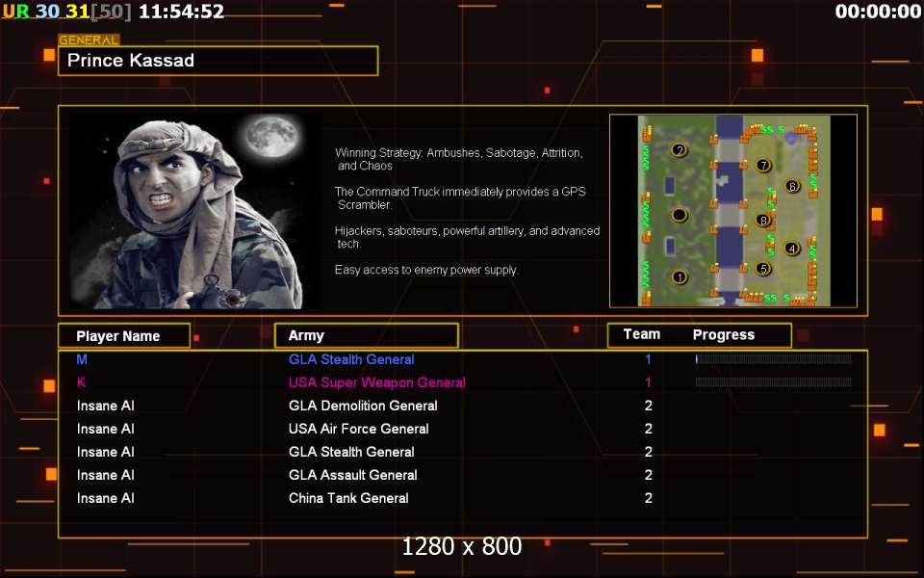Click USA Air Force General army entry
924x578 pixels.
coord(358,429)
